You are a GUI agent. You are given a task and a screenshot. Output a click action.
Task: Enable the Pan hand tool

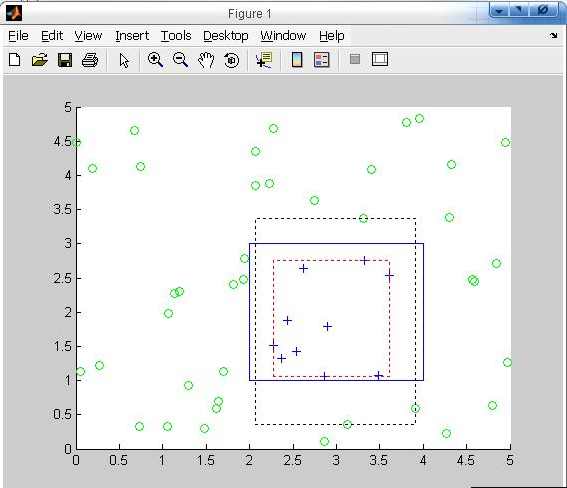pos(206,60)
